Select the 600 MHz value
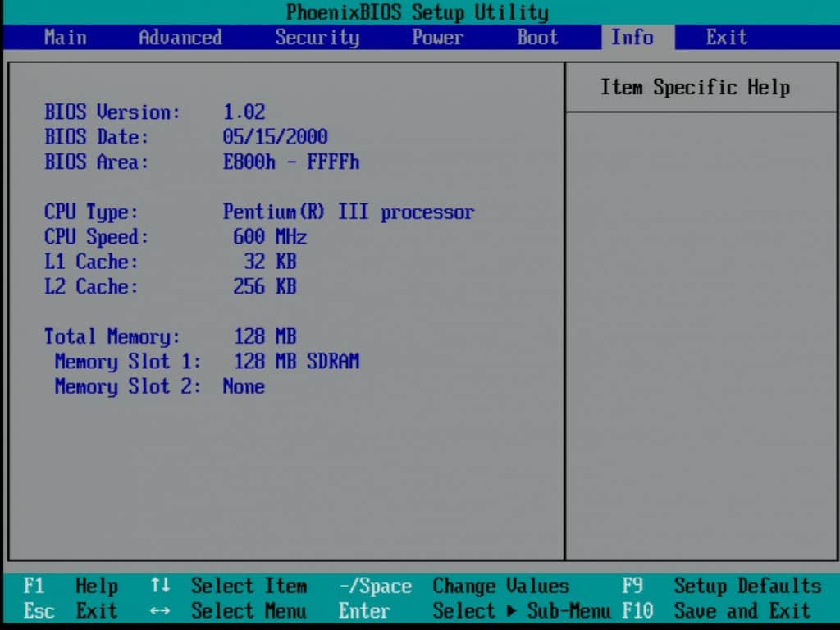The width and height of the screenshot is (840, 630). (270, 237)
